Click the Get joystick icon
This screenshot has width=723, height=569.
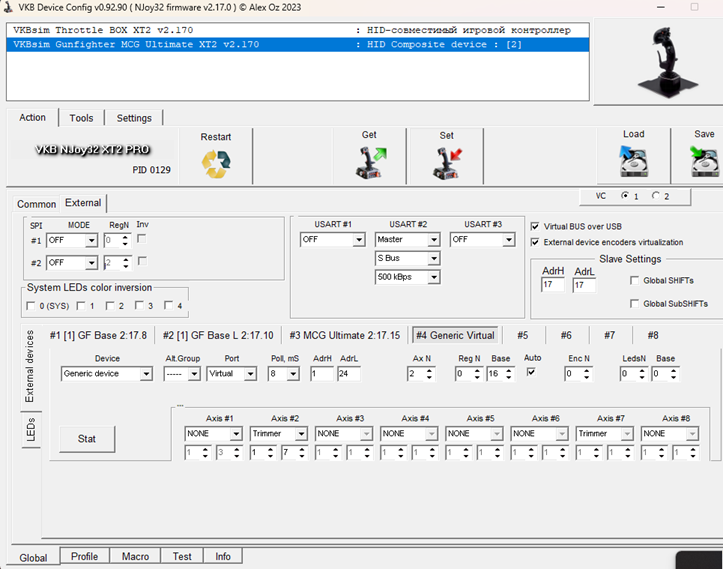pos(371,162)
